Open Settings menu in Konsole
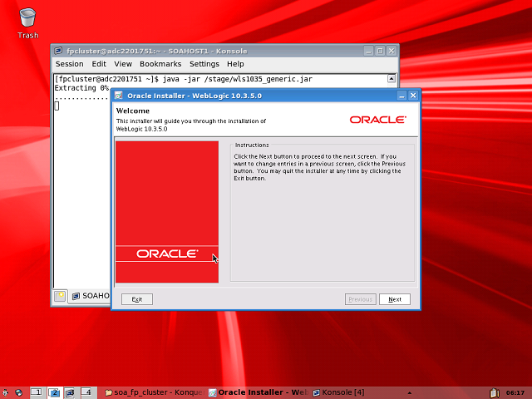 (x=204, y=64)
